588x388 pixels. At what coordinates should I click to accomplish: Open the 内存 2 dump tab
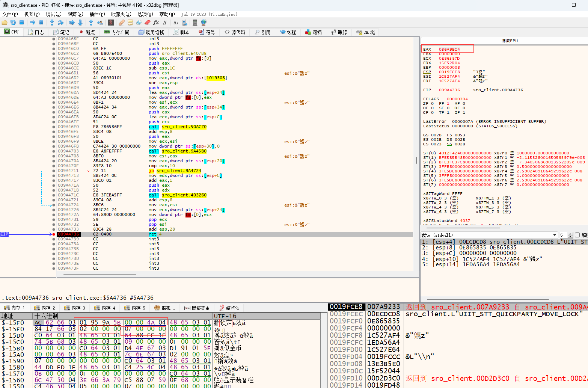coord(44,308)
